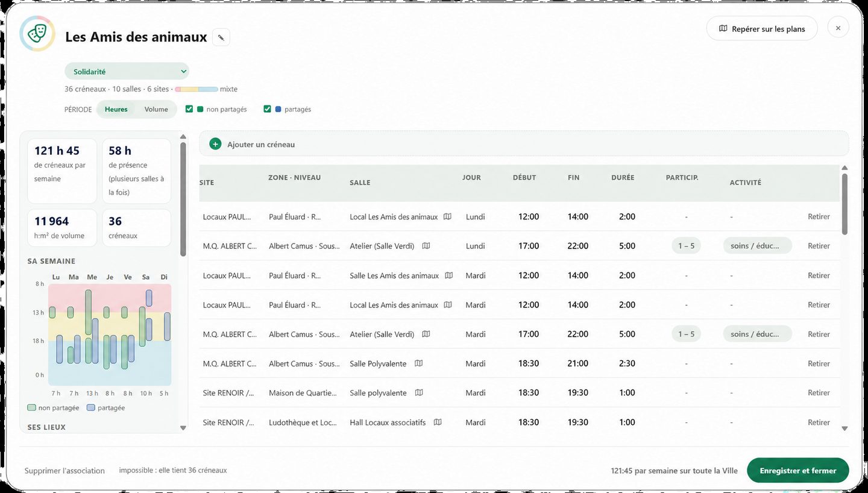Viewport: 868px width, 493px height.
Task: Click the créneaux table vertical scrollbar
Action: pyautogui.click(x=844, y=204)
